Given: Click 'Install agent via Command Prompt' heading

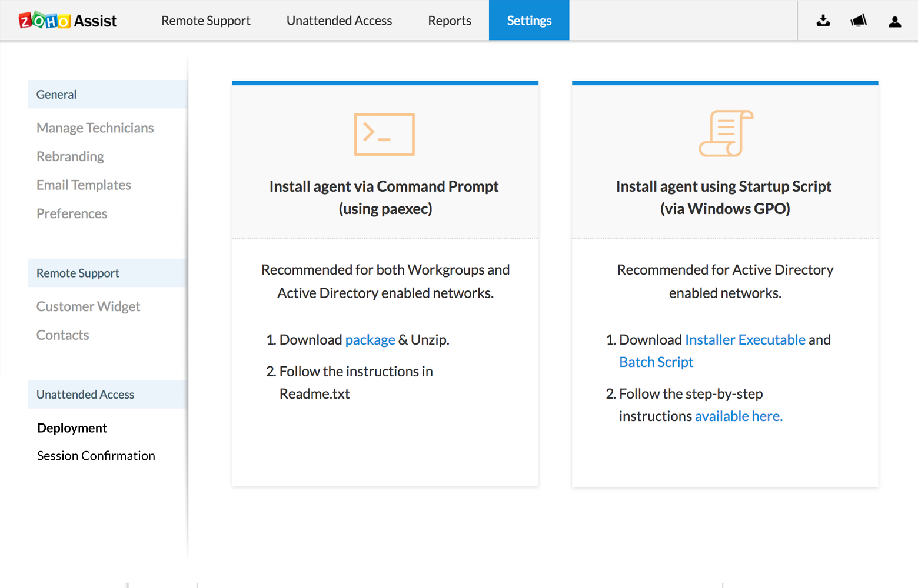Looking at the screenshot, I should pyautogui.click(x=385, y=198).
